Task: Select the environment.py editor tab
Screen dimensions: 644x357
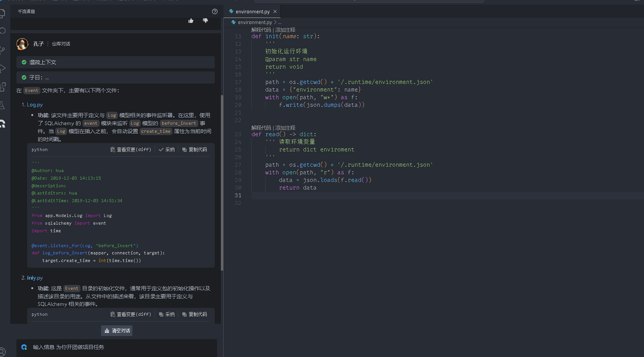Action: [252, 12]
